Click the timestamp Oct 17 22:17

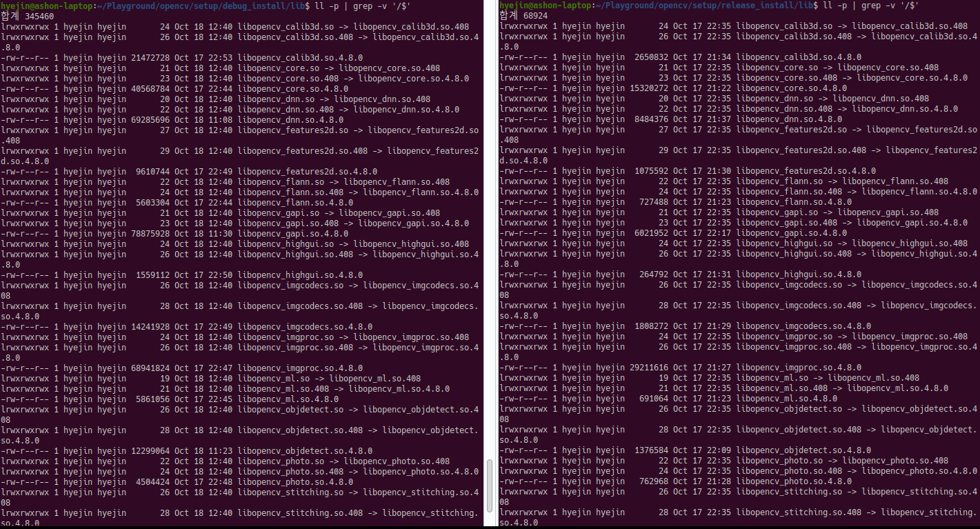(x=702, y=233)
